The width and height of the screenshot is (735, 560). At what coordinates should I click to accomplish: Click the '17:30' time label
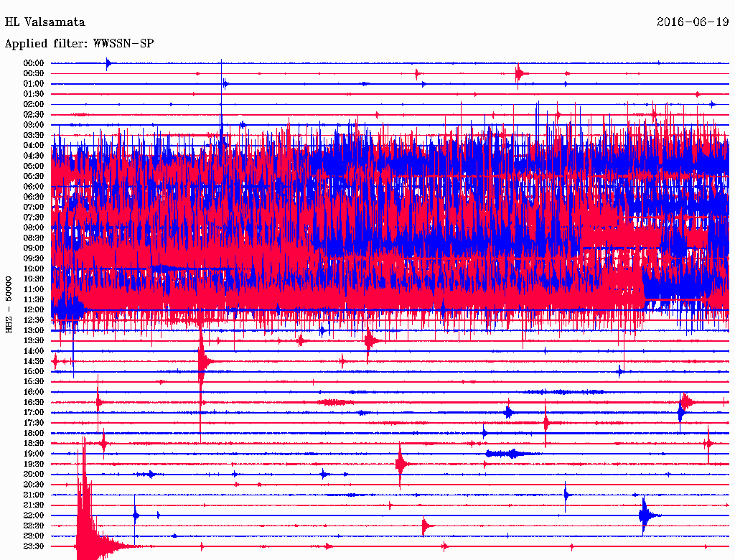point(34,423)
